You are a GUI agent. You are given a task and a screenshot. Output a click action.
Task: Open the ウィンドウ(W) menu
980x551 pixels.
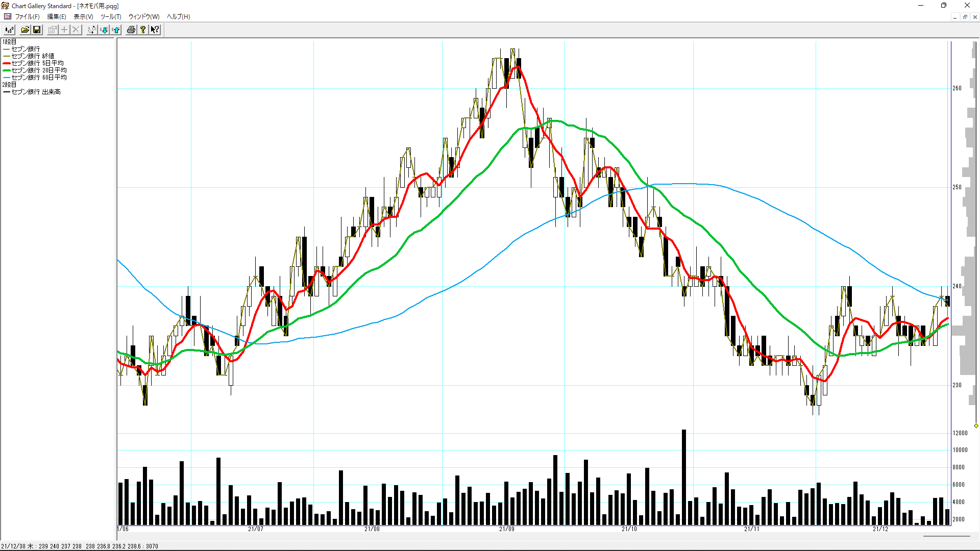(x=144, y=17)
